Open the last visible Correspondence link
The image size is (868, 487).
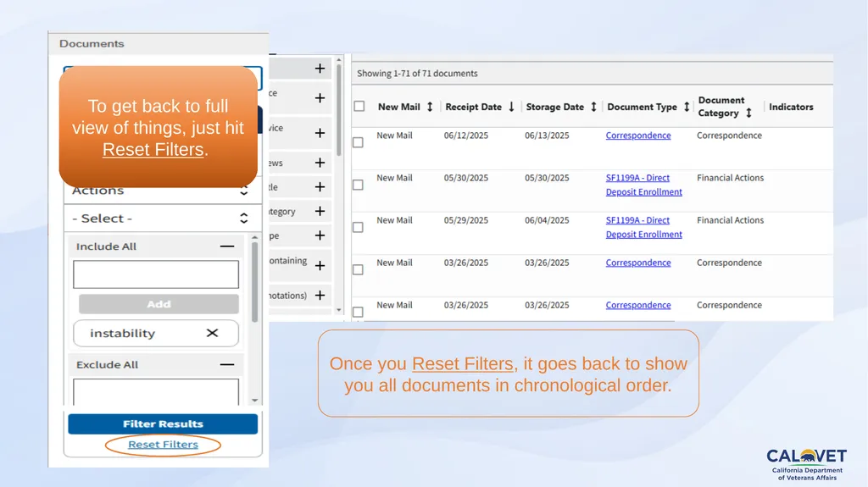[638, 306]
